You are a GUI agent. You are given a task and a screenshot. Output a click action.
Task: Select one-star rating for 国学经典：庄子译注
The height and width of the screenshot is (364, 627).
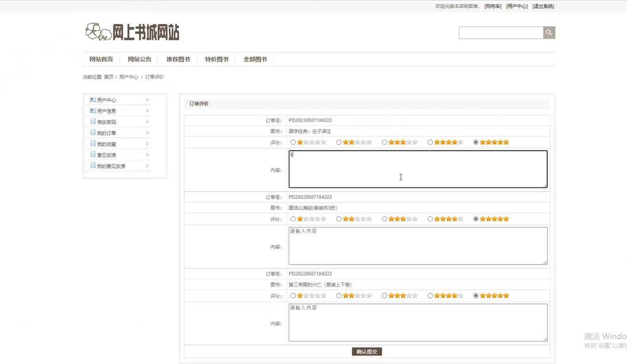[x=293, y=142]
